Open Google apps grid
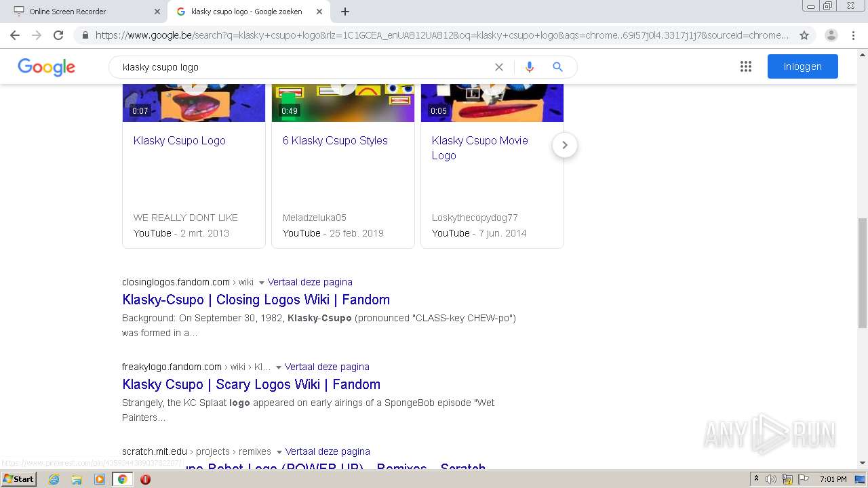The height and width of the screenshot is (488, 868). coord(746,66)
